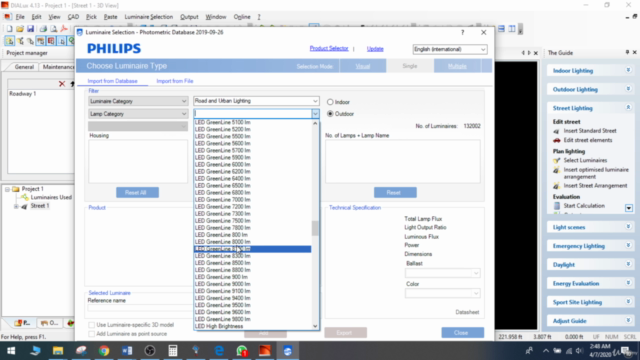640x360 pixels.
Task: Click the Print preview toolbar icon
Action: [53, 29]
